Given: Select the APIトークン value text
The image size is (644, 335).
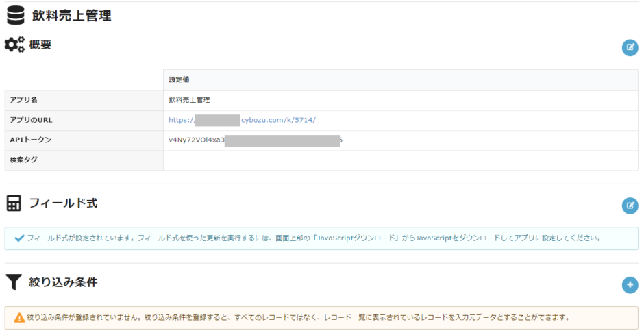Looking at the screenshot, I should tap(197, 140).
